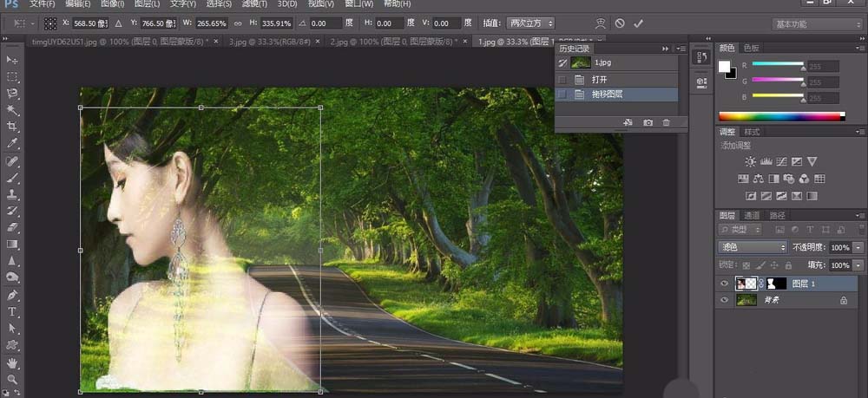Select the Brush tool

[12, 178]
